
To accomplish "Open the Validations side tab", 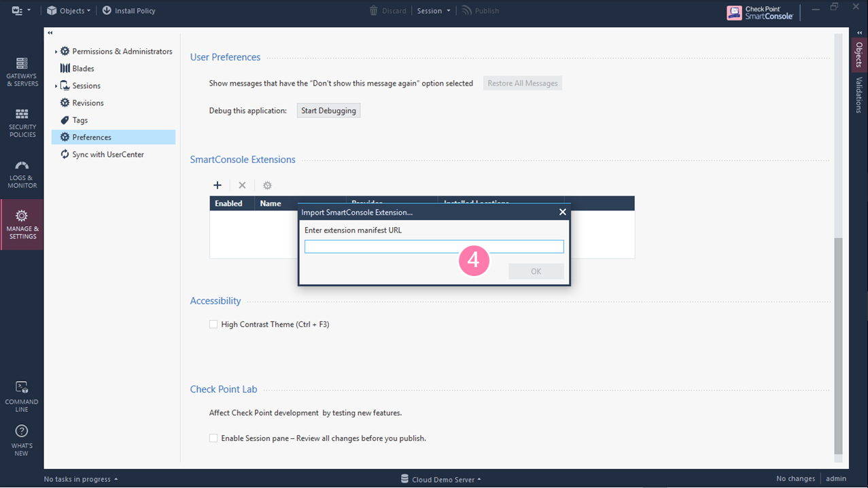I will click(x=859, y=94).
